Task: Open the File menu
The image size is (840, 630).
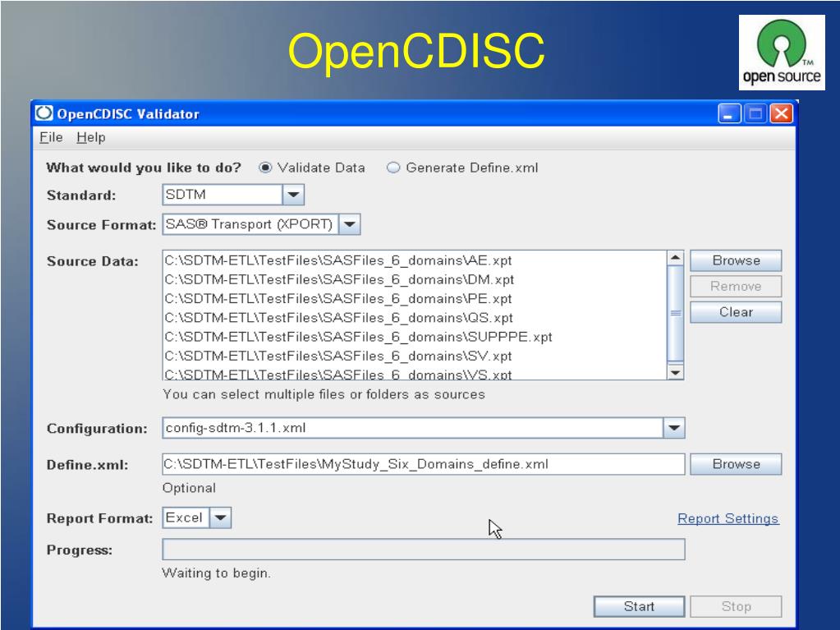Action: tap(51, 138)
